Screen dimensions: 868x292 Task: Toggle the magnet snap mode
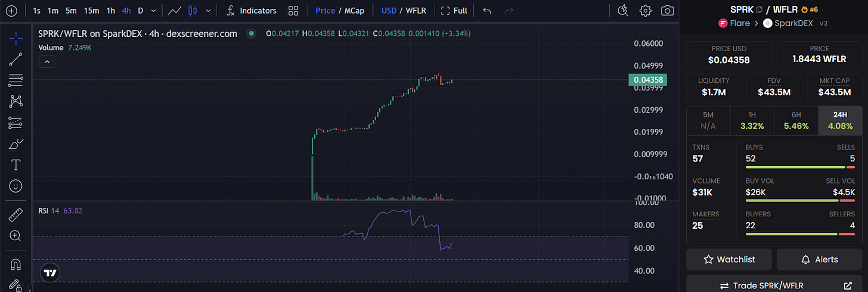coord(16,265)
